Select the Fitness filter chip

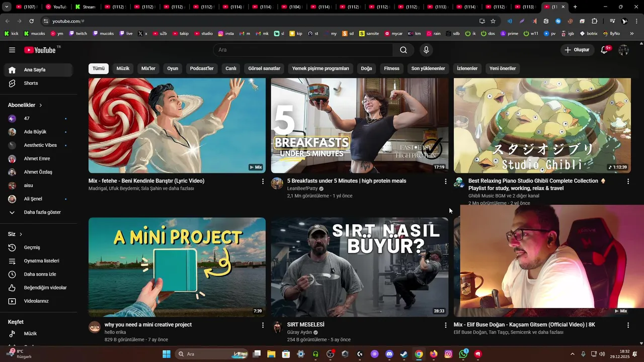[391, 68]
